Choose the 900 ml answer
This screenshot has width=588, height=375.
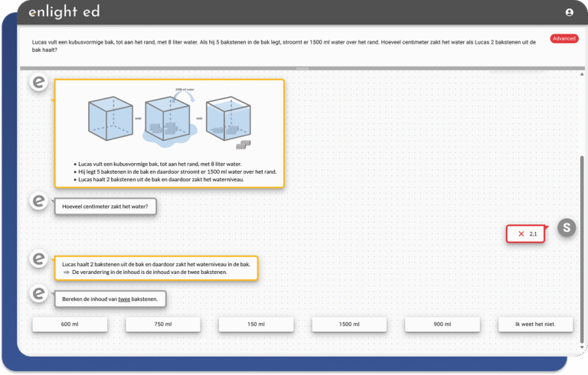[443, 324]
